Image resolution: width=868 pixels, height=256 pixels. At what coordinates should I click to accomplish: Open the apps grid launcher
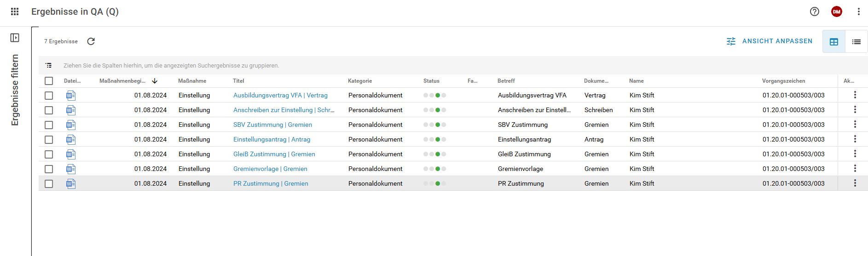click(x=15, y=11)
